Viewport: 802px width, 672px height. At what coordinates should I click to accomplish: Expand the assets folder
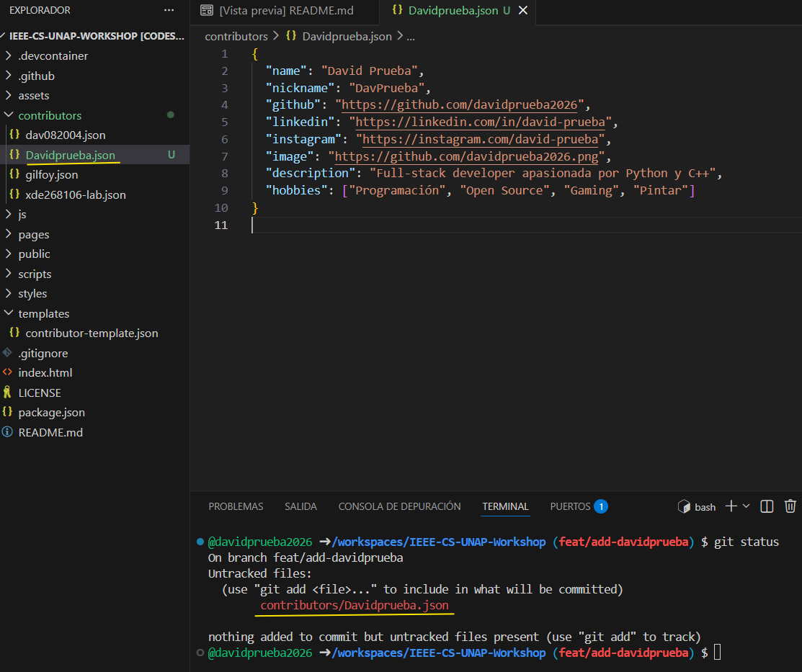click(8, 95)
